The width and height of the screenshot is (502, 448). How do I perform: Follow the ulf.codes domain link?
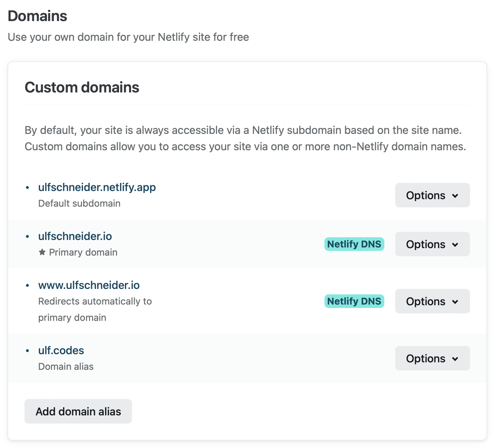pyautogui.click(x=61, y=350)
